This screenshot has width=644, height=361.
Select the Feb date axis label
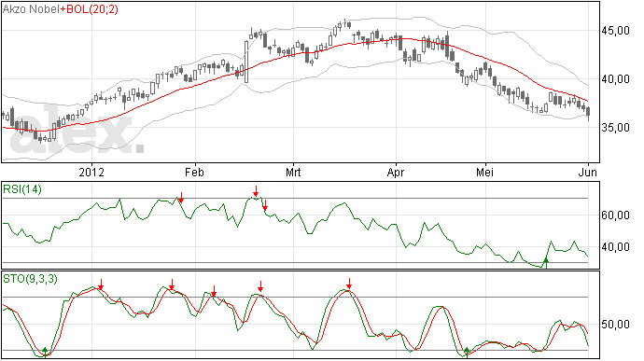click(x=194, y=172)
